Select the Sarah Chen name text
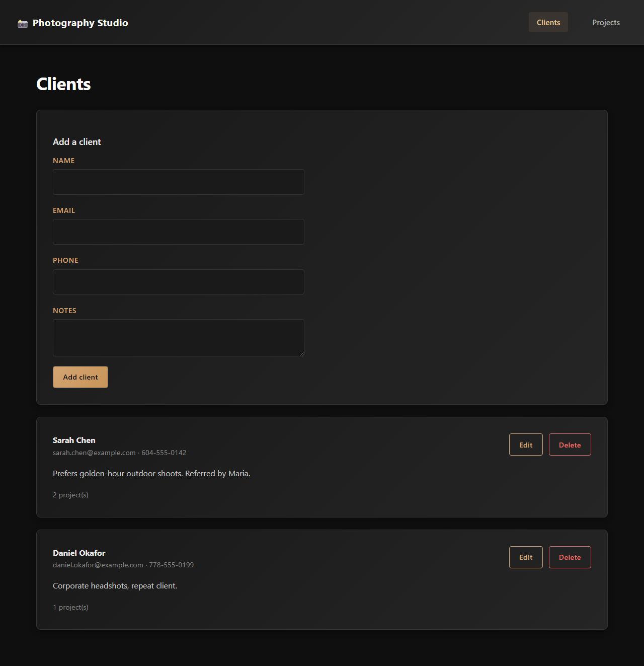644x666 pixels. 74,440
